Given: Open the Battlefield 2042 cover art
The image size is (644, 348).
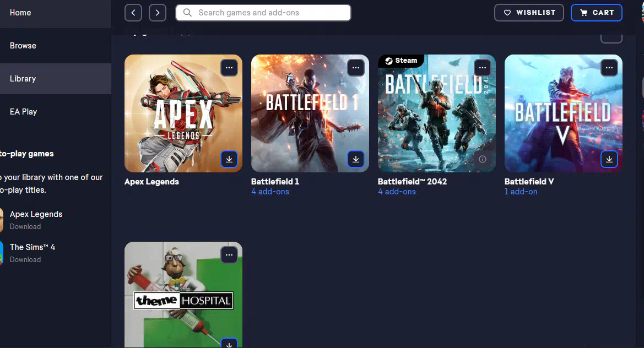Looking at the screenshot, I should tap(437, 113).
